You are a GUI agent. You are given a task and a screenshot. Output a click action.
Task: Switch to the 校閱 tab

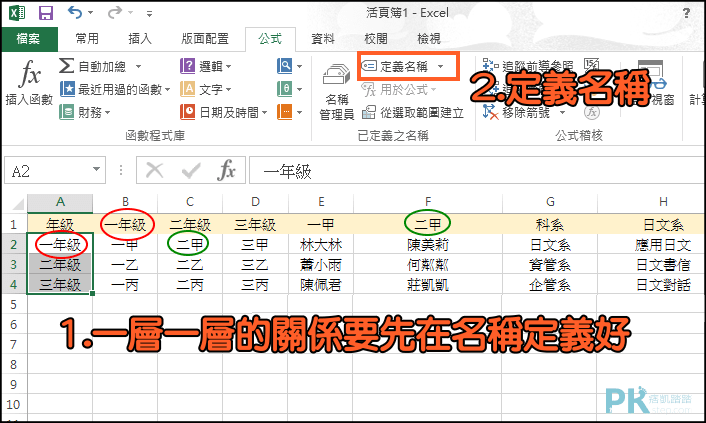[376, 39]
